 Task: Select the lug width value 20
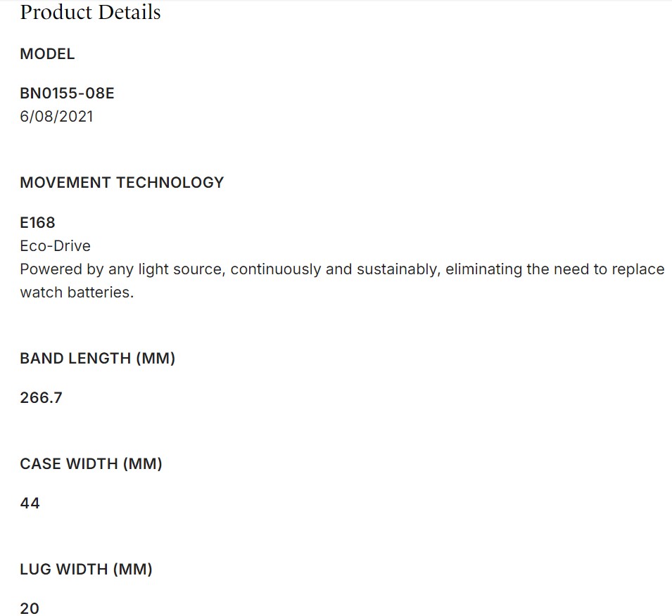30,609
